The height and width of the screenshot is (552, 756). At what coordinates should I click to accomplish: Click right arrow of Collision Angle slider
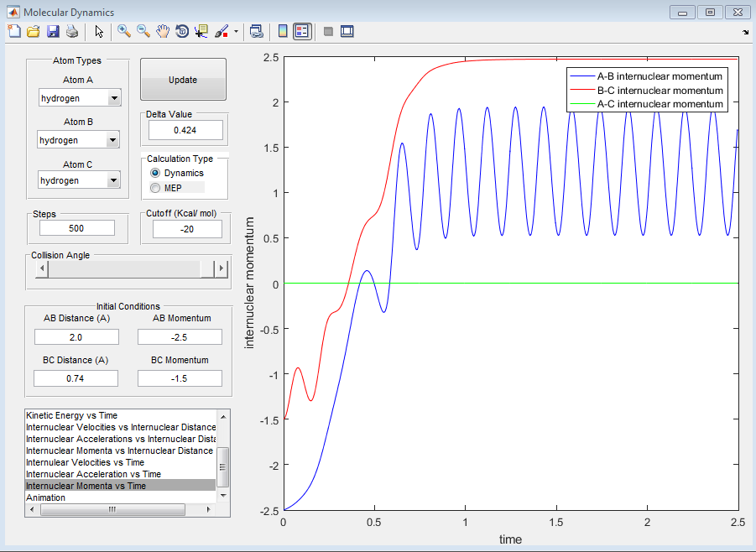[222, 268]
